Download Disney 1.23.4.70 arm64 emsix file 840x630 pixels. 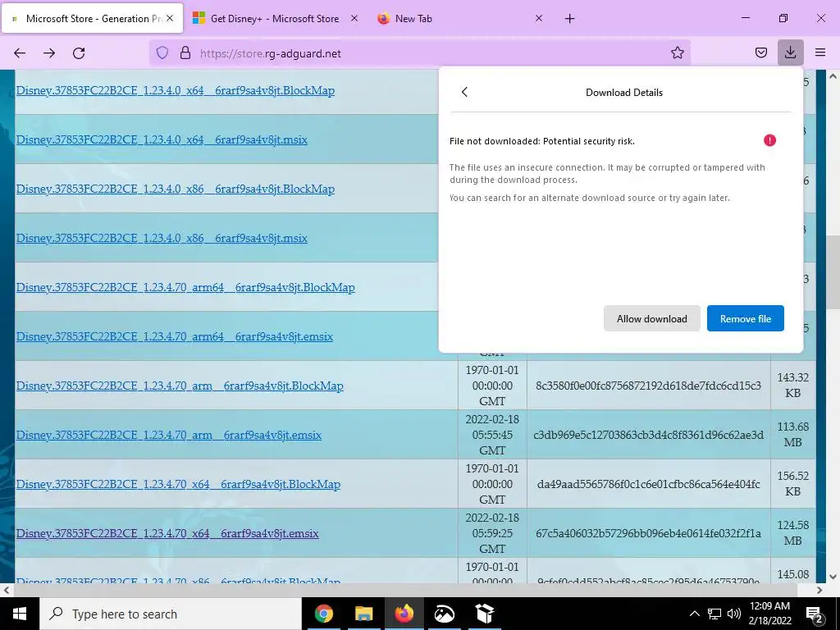click(175, 337)
